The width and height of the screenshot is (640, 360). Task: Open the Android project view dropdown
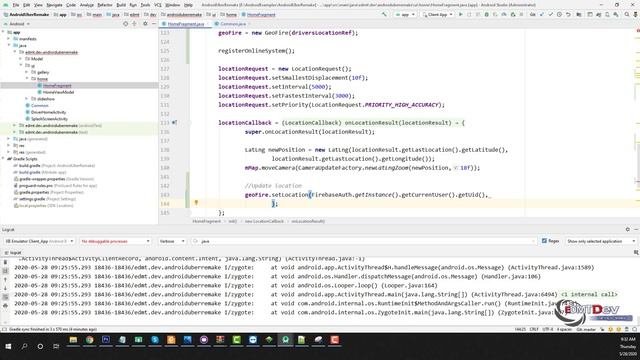[x=17, y=24]
